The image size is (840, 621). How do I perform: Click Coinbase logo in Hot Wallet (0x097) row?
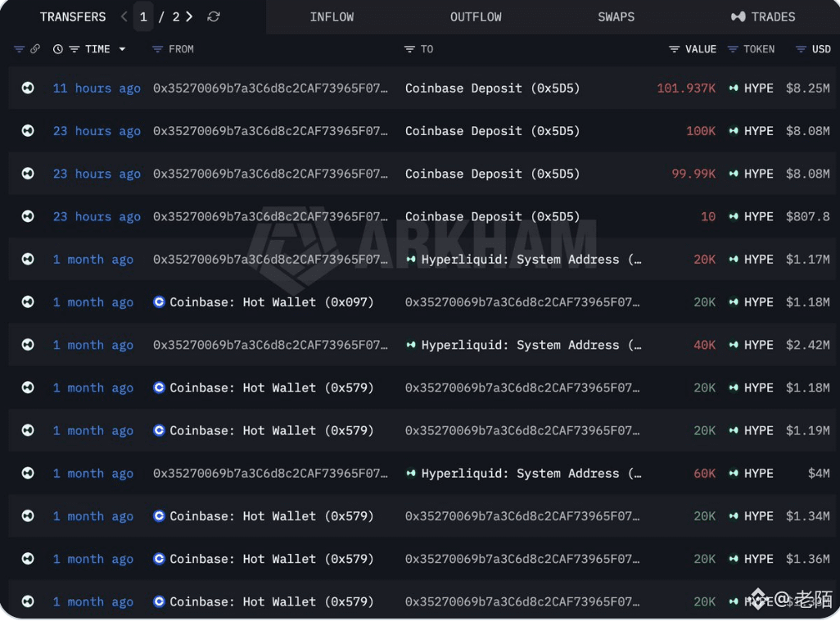[159, 302]
